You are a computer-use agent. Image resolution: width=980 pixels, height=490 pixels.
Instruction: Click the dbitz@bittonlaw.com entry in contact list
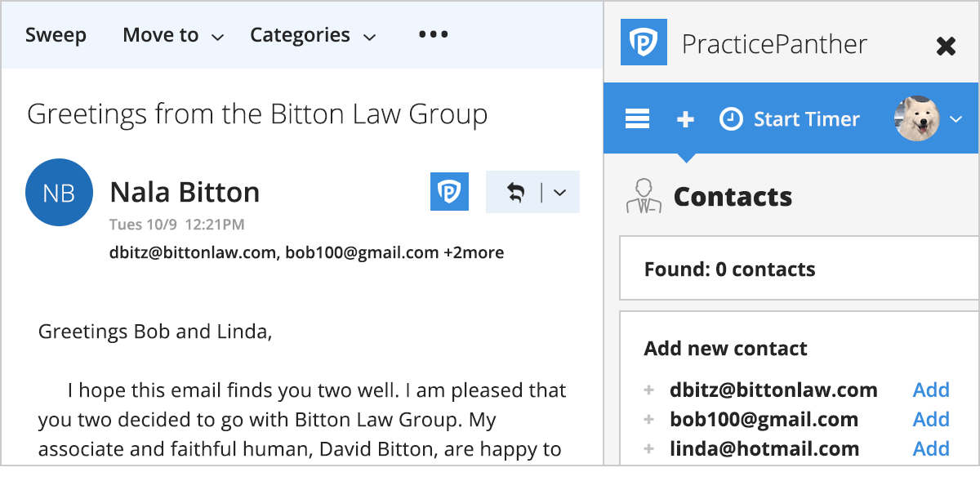(x=773, y=390)
